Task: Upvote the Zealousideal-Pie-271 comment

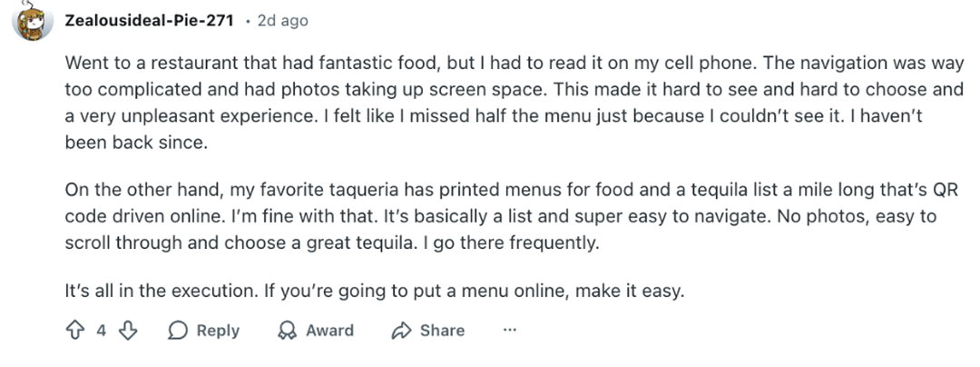Action: [75, 331]
